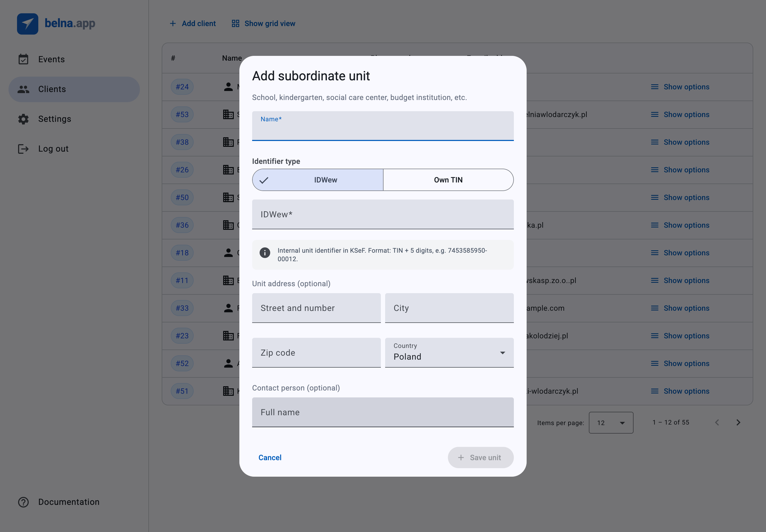Click the grid icon beside Show grid view
Viewport: 766px width, 532px height.
pos(235,23)
